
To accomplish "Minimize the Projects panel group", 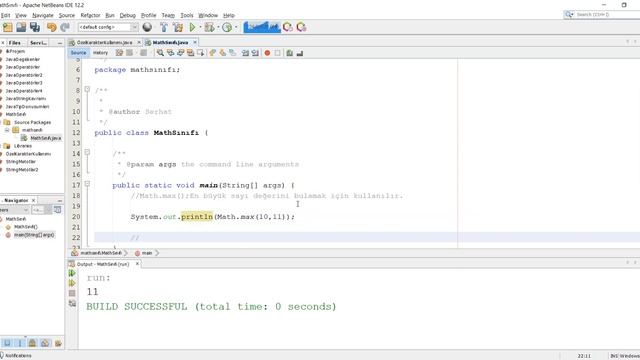I will coord(60,42).
